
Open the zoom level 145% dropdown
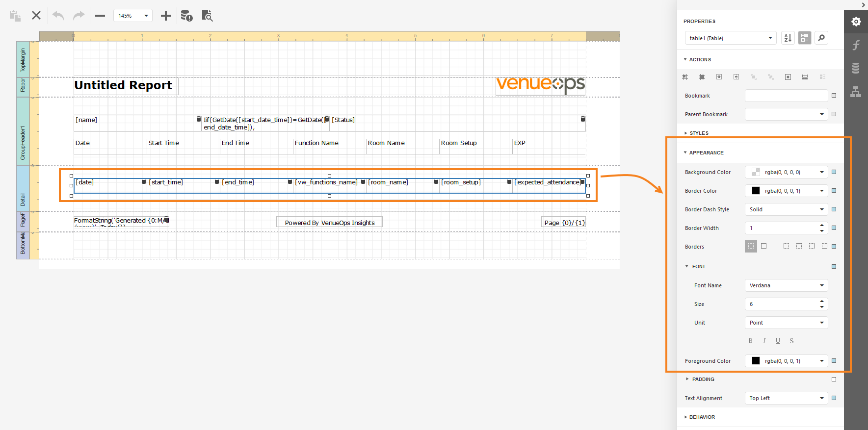click(x=133, y=16)
